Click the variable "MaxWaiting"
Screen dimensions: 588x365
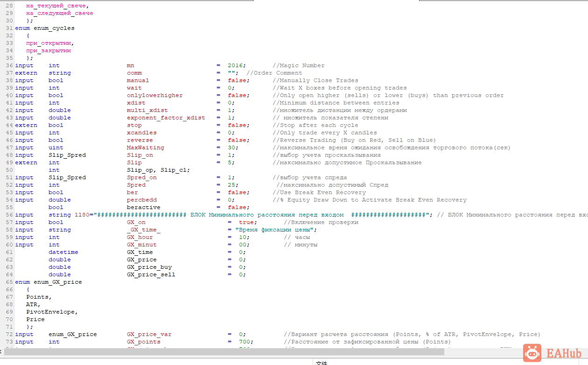click(146, 147)
